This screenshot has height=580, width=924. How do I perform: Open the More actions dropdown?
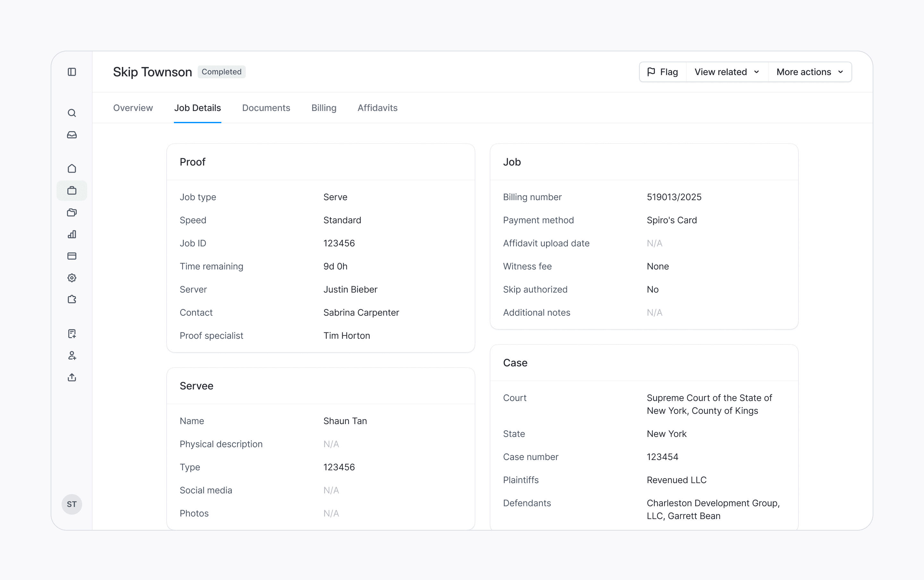point(809,72)
